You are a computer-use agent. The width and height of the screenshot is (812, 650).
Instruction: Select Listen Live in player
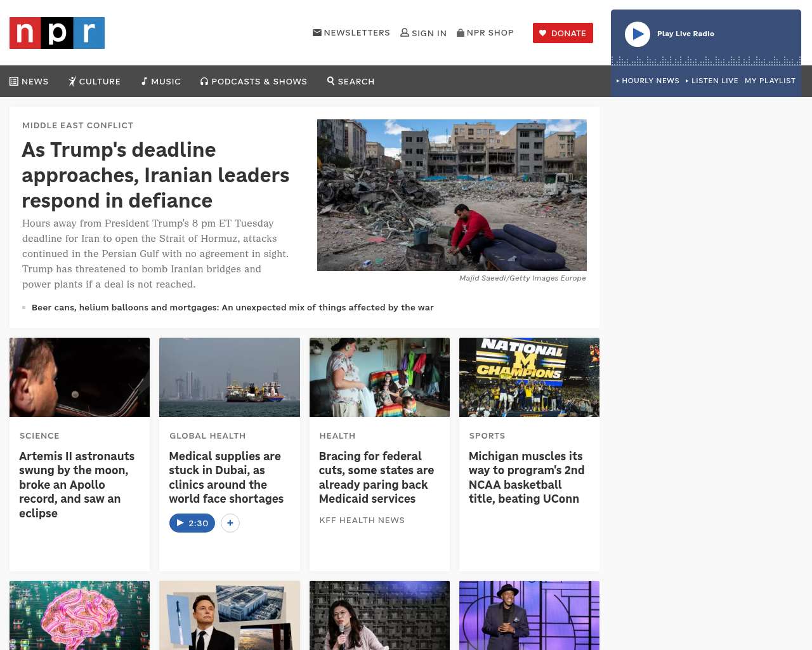[x=712, y=81]
